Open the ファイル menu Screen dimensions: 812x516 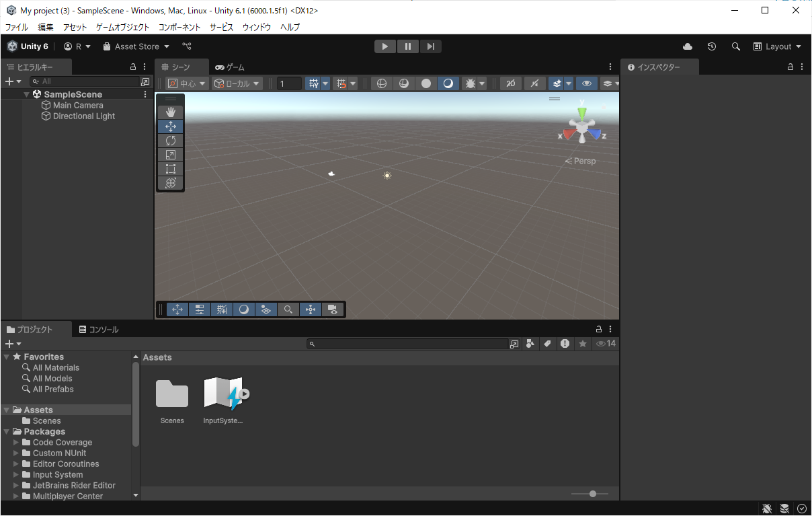click(17, 27)
